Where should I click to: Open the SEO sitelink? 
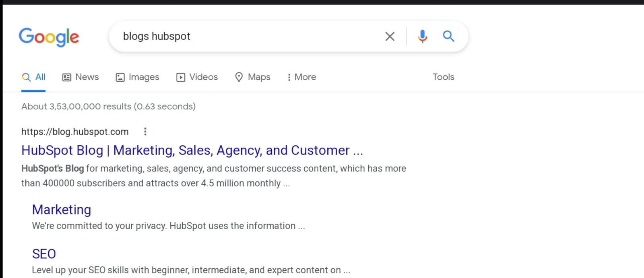tap(44, 254)
